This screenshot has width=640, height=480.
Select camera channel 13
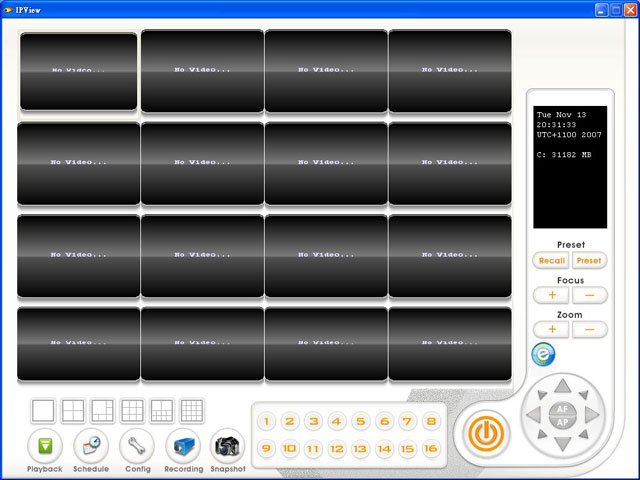360,449
